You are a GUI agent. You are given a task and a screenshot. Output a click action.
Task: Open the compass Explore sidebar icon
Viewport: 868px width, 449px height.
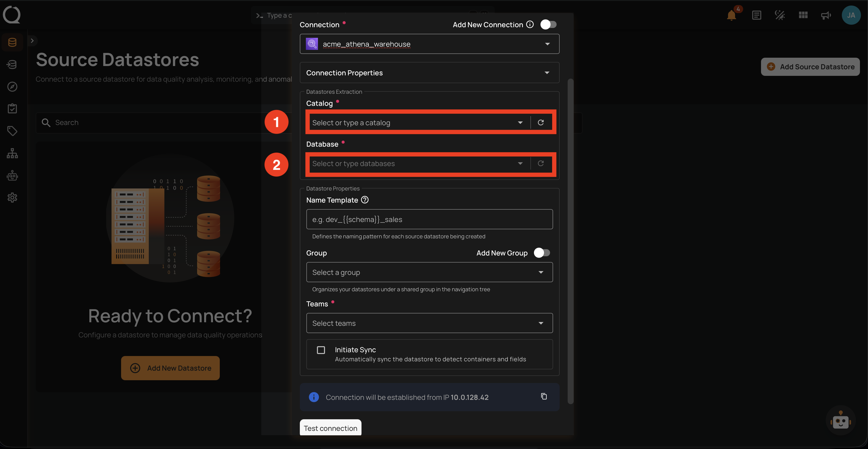click(12, 87)
